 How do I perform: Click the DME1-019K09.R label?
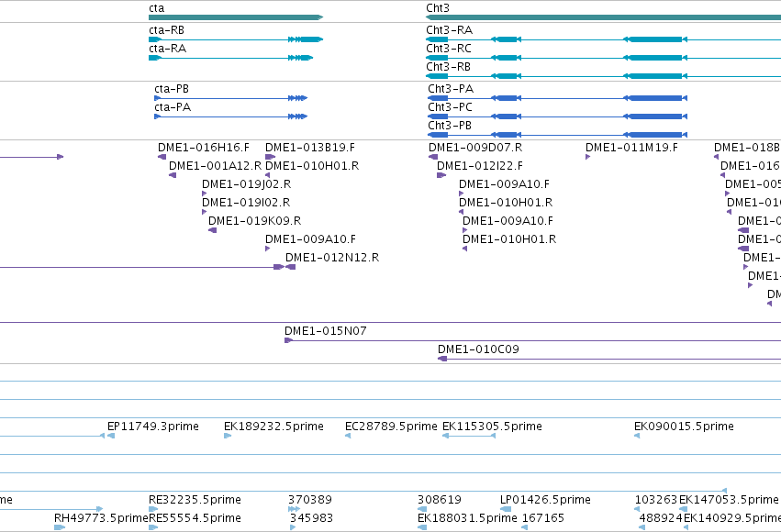tap(254, 221)
